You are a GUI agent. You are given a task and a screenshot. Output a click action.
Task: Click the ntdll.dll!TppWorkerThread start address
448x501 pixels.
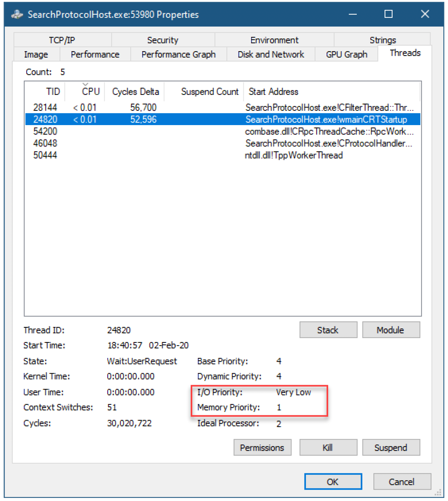click(294, 155)
